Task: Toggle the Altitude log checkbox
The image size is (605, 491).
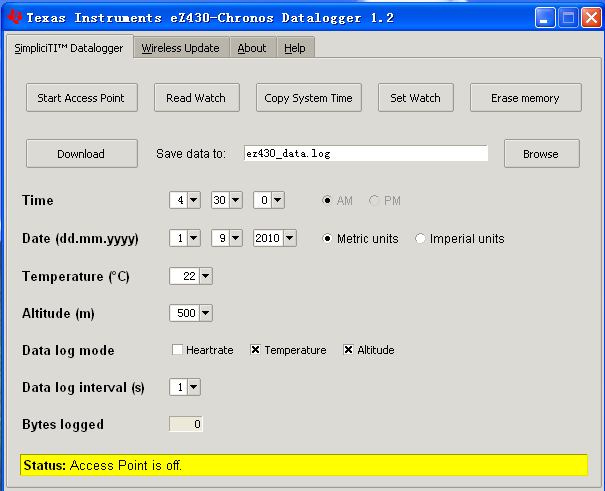Action: [348, 350]
